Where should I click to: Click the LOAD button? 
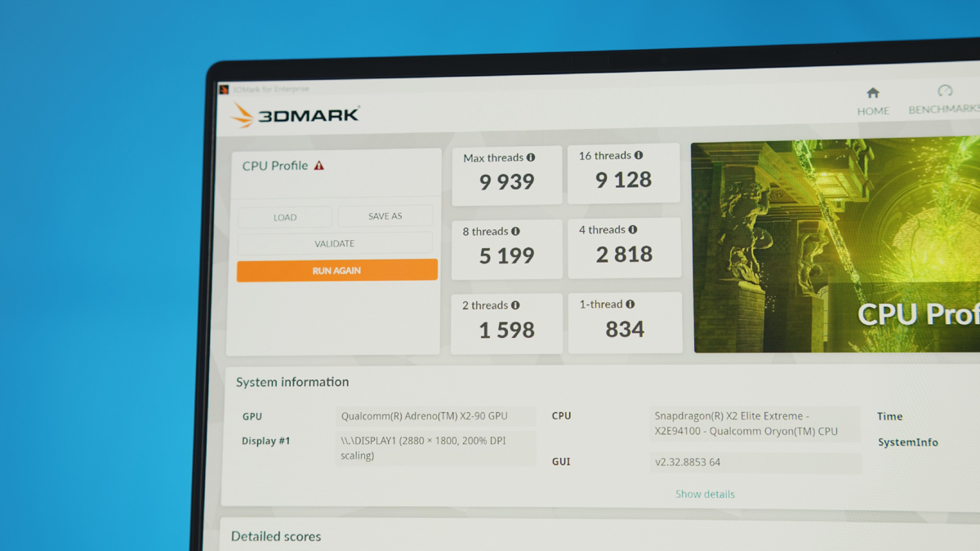click(285, 217)
